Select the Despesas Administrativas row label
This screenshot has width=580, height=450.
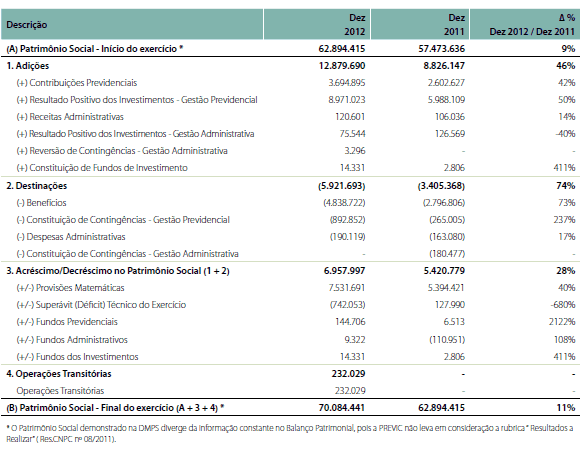pos(71,237)
